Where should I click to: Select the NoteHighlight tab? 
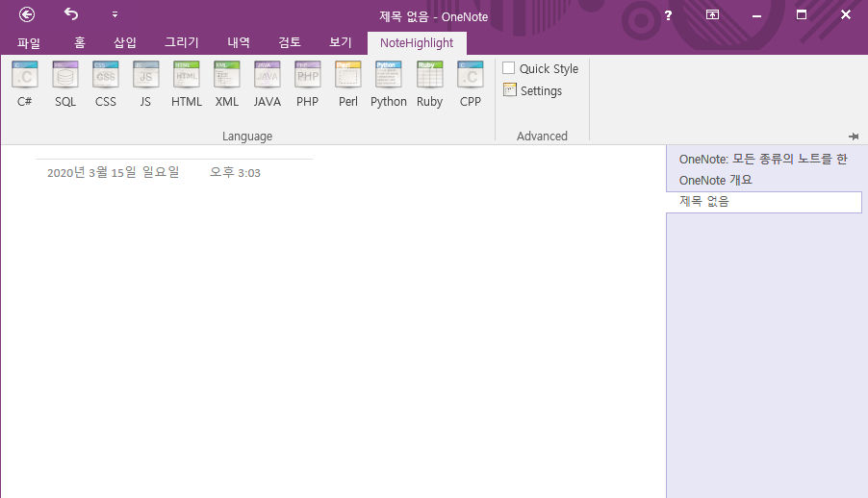click(417, 43)
